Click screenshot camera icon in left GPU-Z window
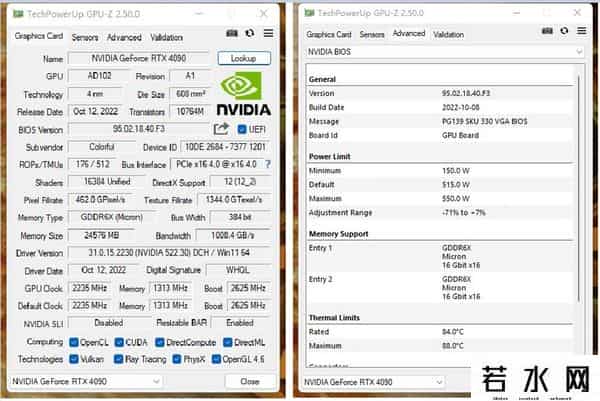This screenshot has width=600, height=401. (x=232, y=33)
